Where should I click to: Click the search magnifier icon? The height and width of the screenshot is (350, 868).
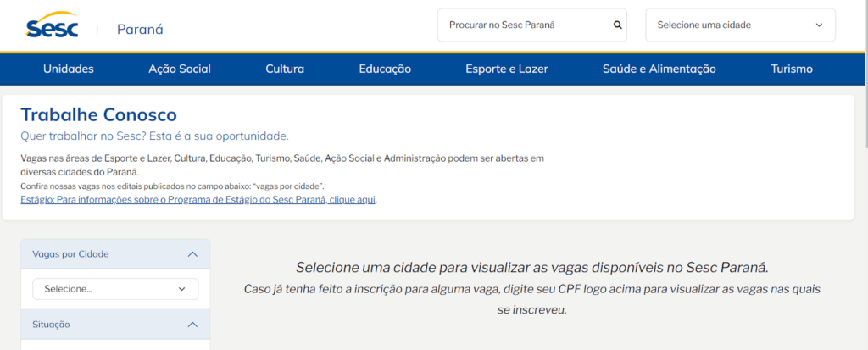[x=618, y=25]
